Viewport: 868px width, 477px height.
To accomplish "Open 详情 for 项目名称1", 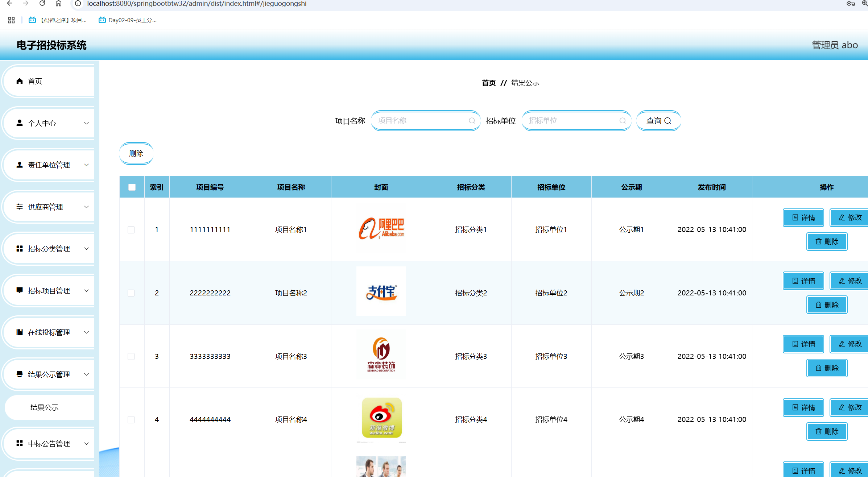I will point(803,217).
